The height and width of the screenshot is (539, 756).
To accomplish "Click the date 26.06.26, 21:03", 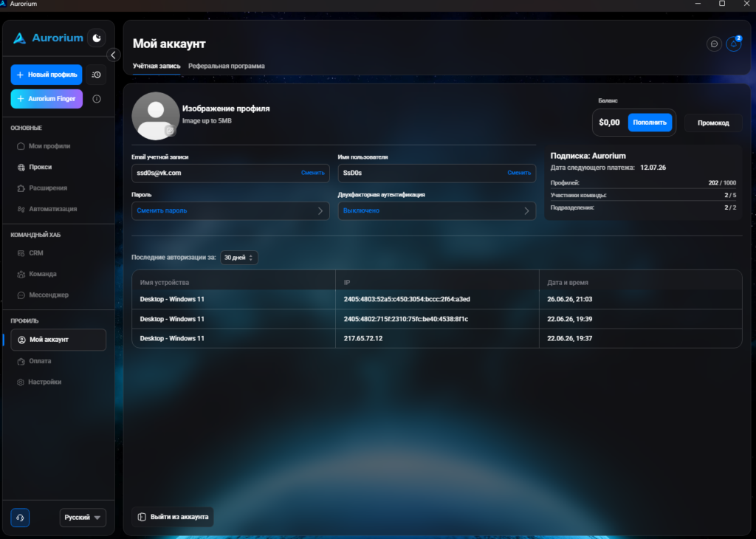I will point(569,299).
